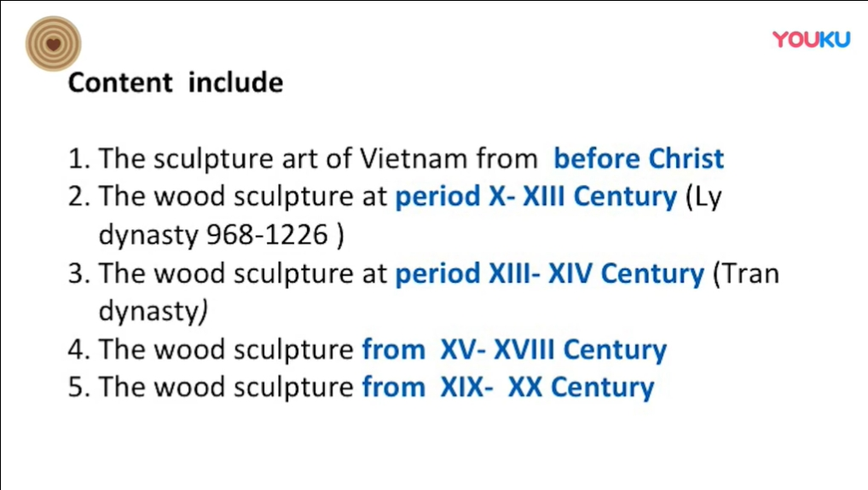The width and height of the screenshot is (868, 490).
Task: Click the wood-ring heart logo
Action: [53, 43]
